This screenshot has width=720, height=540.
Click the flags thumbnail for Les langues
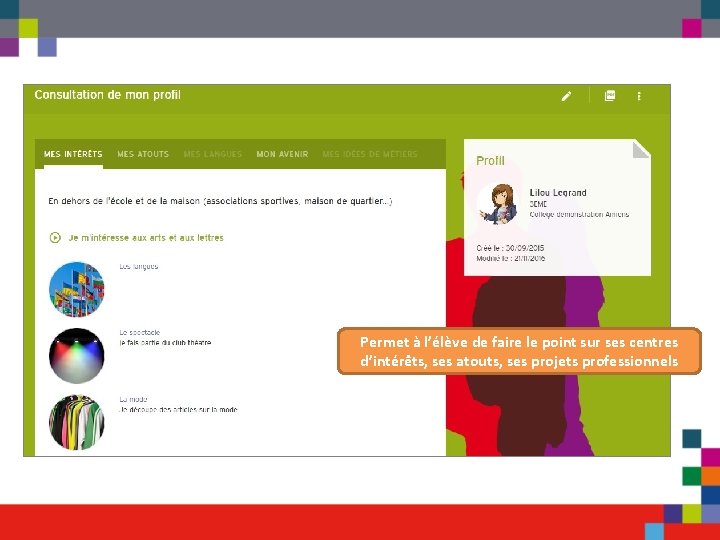click(x=77, y=289)
